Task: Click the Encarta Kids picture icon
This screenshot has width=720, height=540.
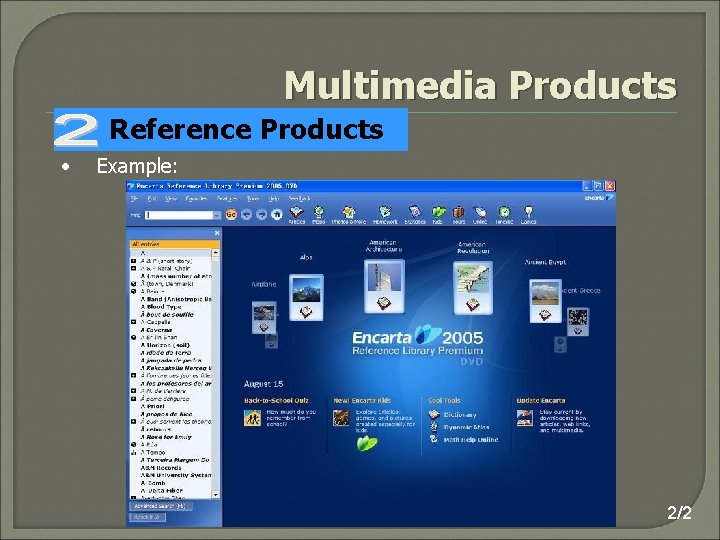Action: [341, 418]
